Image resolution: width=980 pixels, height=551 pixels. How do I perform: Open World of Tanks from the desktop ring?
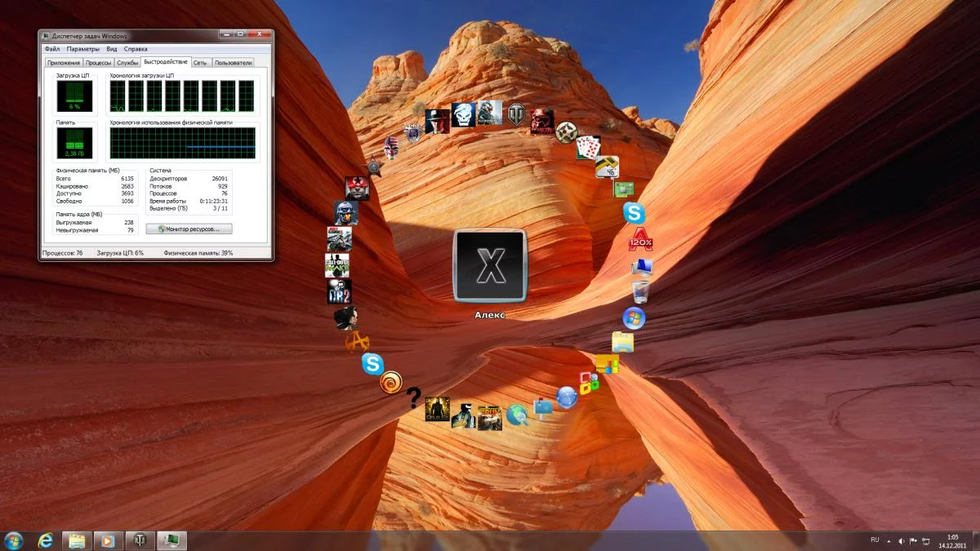(x=515, y=115)
